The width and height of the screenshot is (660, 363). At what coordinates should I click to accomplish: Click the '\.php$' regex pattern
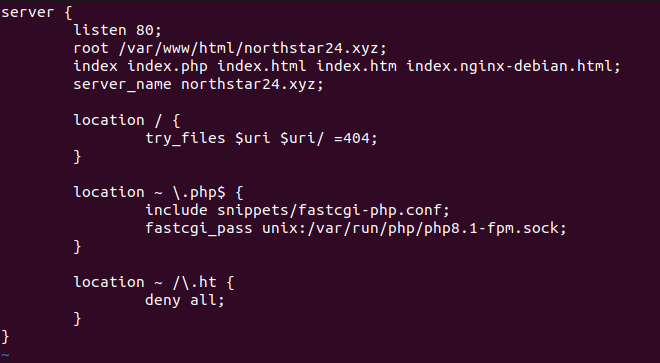[x=199, y=193]
